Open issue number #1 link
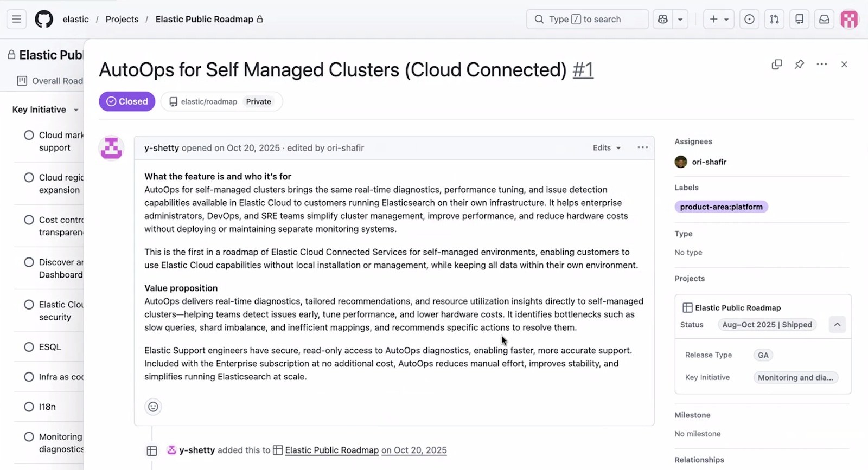This screenshot has width=868, height=470. pyautogui.click(x=583, y=70)
